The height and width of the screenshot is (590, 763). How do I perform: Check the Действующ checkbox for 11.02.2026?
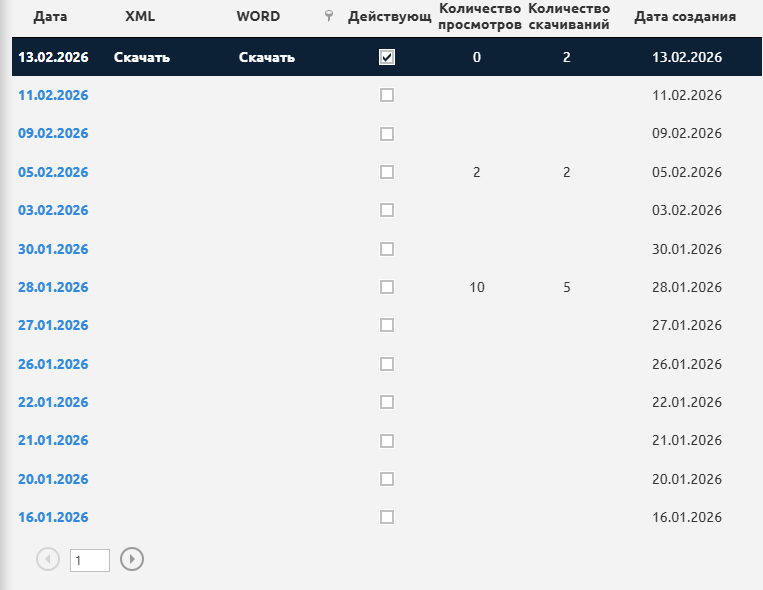click(x=387, y=95)
